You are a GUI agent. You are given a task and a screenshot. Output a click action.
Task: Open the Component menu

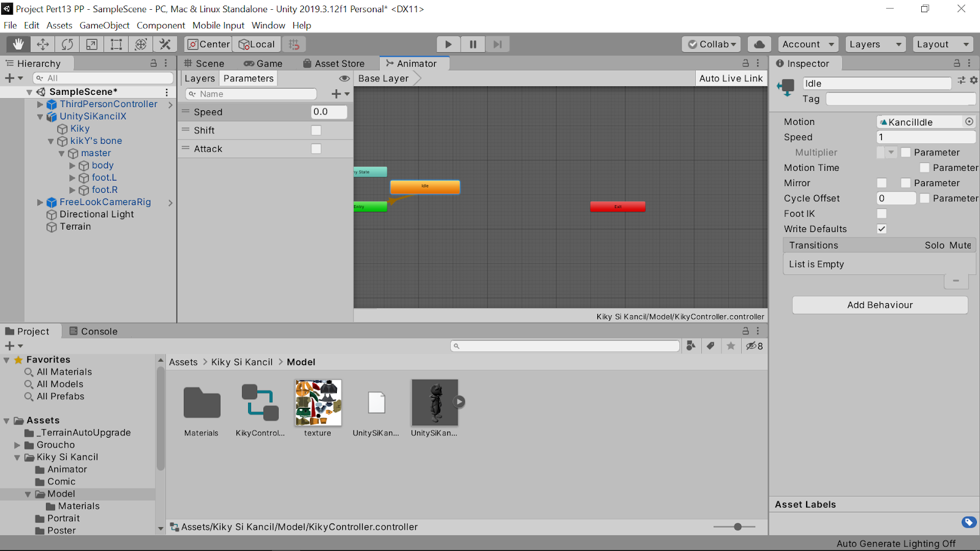click(x=160, y=25)
